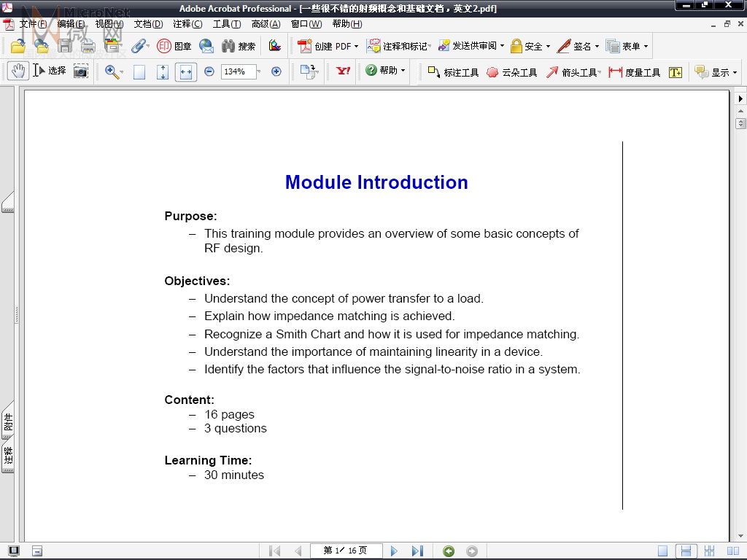The image size is (747, 560).
Task: Click the zoom in plus button
Action: click(276, 71)
